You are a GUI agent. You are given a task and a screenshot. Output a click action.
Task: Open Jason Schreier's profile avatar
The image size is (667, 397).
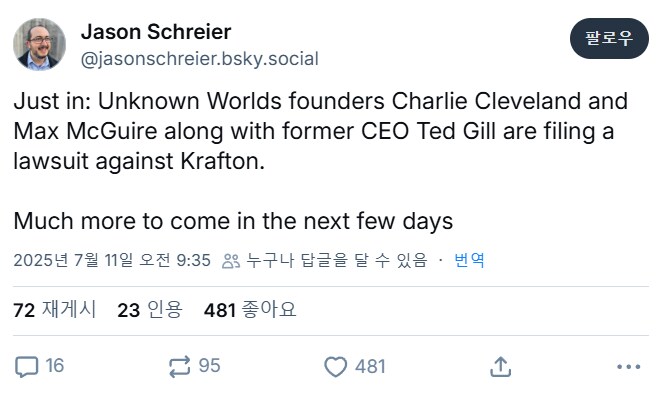click(x=39, y=44)
